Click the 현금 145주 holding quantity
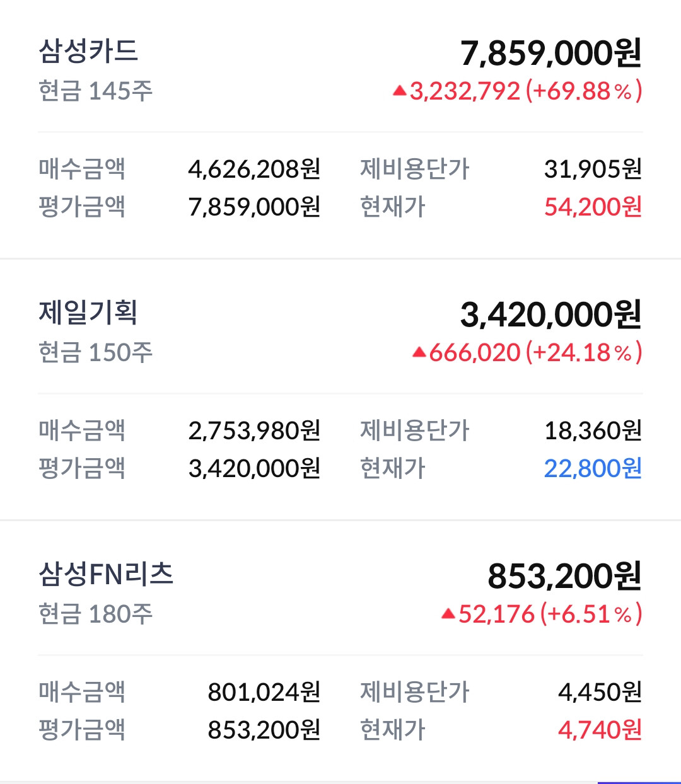The width and height of the screenshot is (681, 784). [x=96, y=91]
